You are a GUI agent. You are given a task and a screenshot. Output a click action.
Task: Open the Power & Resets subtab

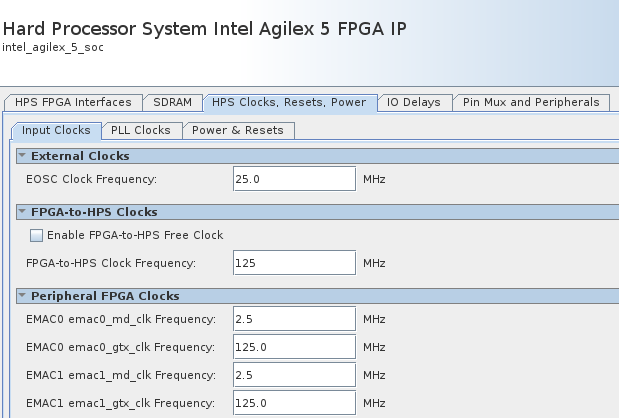[237, 130]
